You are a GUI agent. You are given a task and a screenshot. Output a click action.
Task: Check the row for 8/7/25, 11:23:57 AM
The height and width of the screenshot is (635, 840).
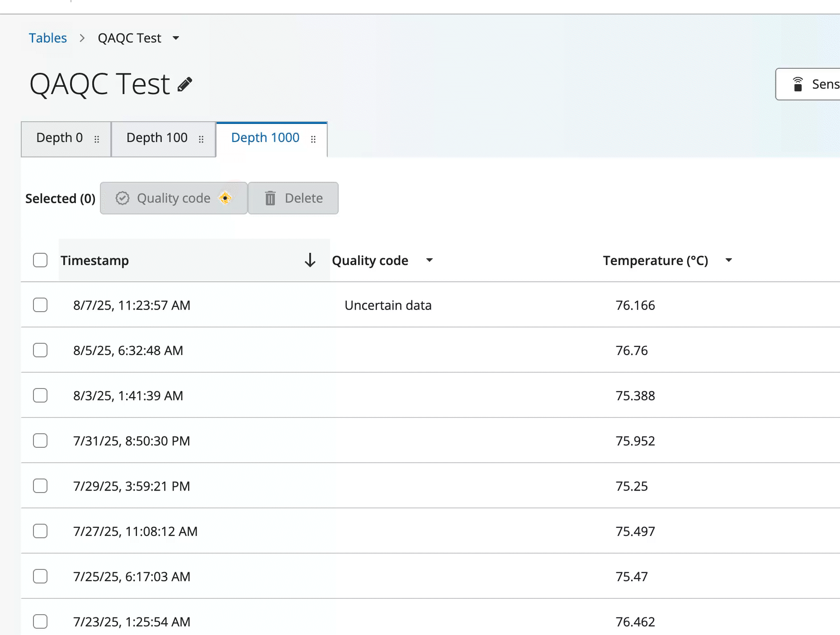tap(40, 305)
